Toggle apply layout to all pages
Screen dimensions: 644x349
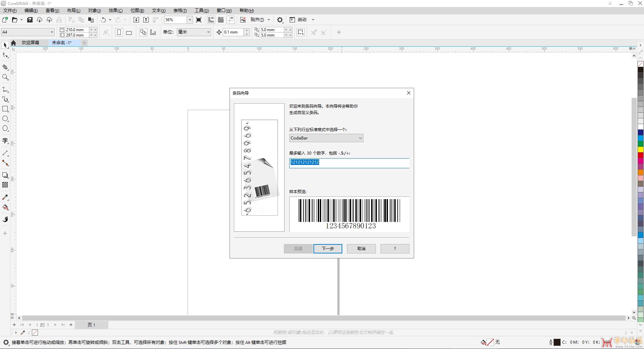click(x=143, y=32)
